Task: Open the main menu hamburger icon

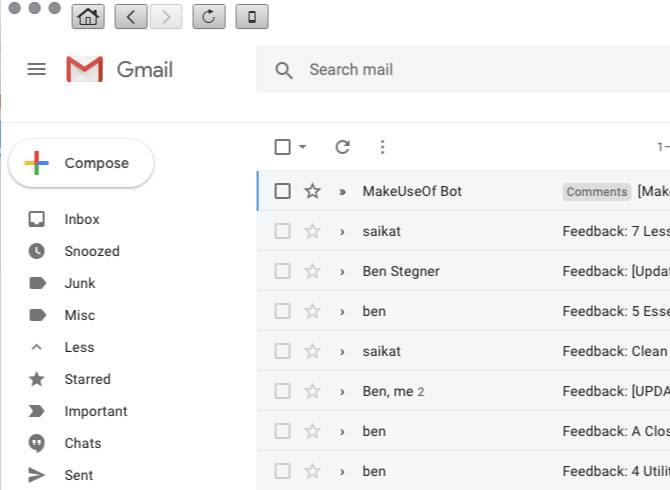Action: 37,69
